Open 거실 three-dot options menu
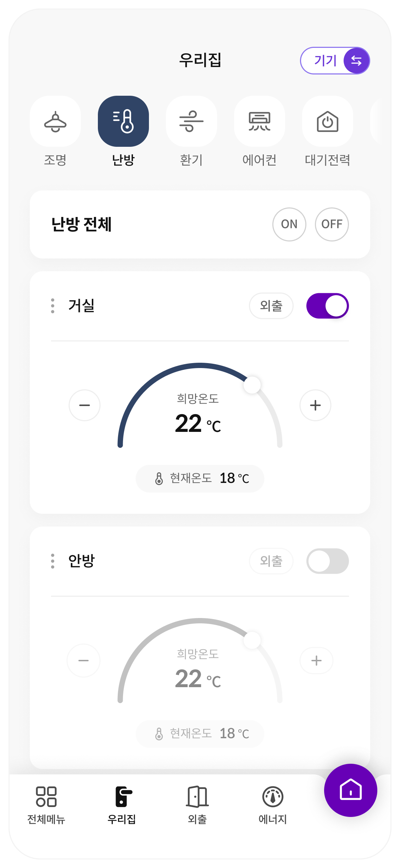Screen dimensions: 400x868 coord(53,306)
